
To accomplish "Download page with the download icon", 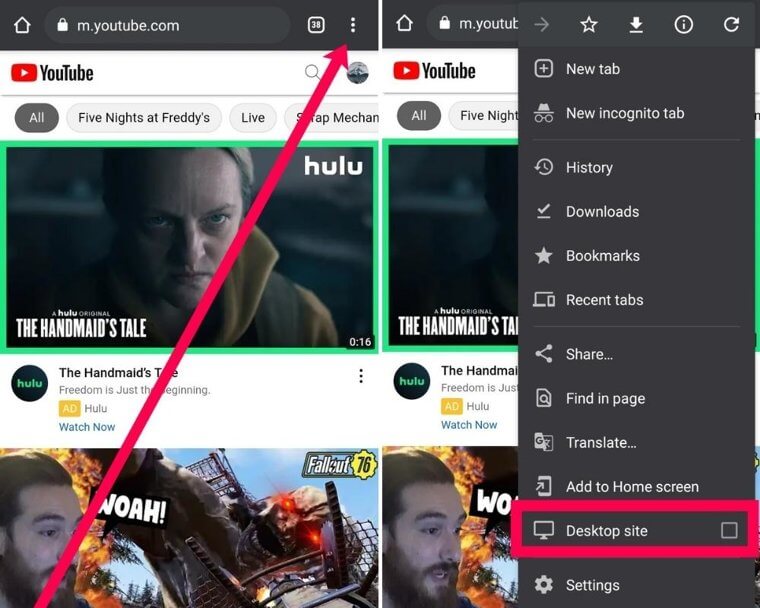I will coord(636,24).
